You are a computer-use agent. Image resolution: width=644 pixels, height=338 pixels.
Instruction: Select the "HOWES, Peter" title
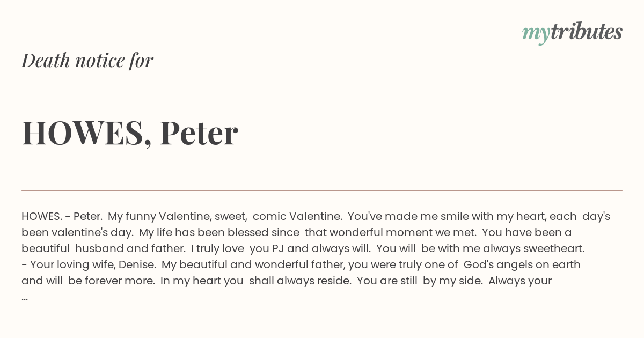(x=130, y=133)
